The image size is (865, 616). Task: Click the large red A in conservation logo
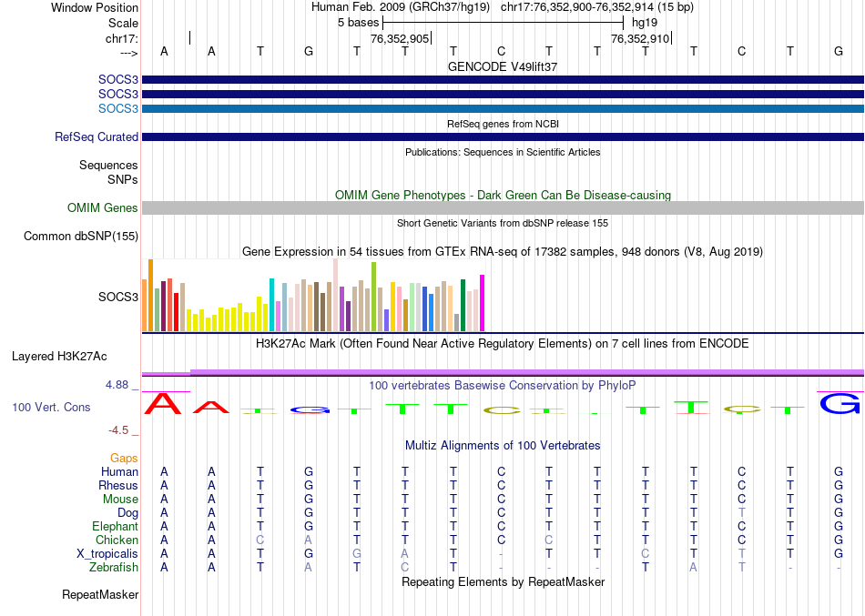[x=163, y=403]
